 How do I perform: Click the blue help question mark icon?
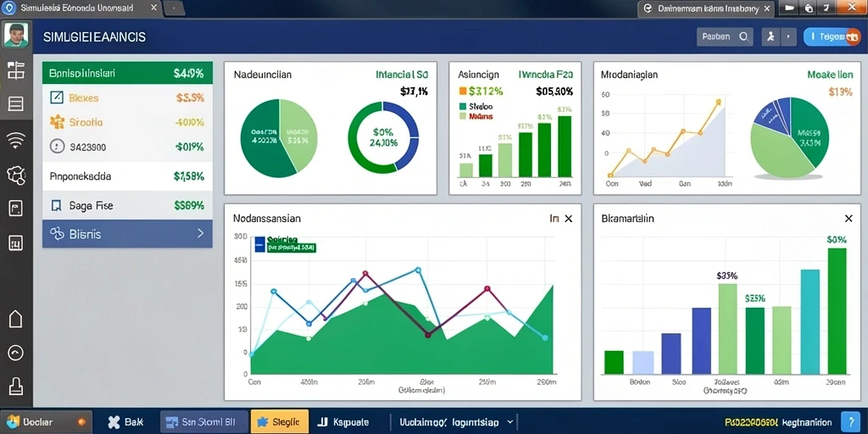[849, 421]
